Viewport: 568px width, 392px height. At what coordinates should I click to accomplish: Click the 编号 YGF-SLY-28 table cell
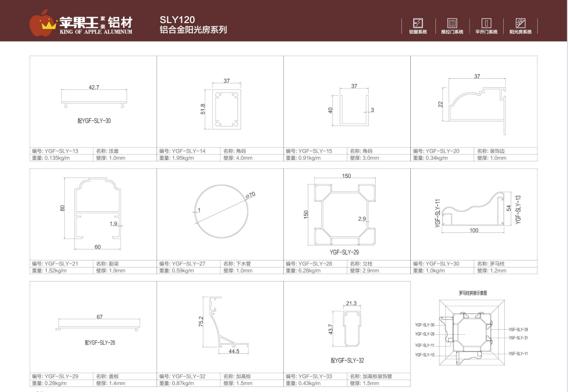(315, 264)
